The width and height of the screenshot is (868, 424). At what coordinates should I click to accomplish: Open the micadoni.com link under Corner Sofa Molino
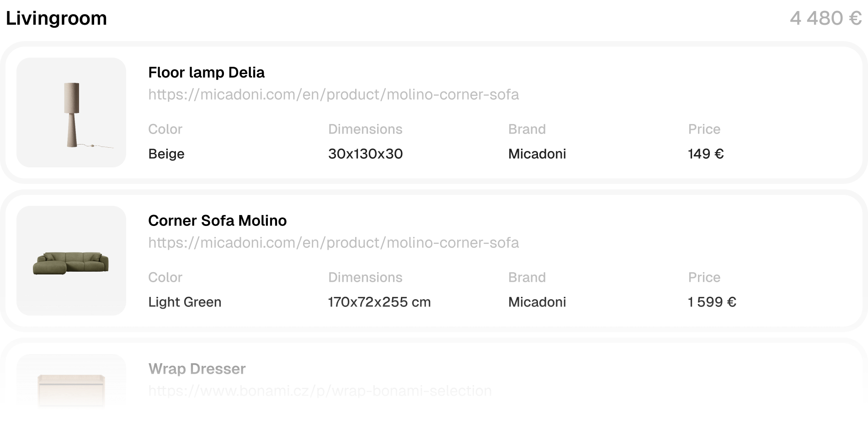click(333, 243)
